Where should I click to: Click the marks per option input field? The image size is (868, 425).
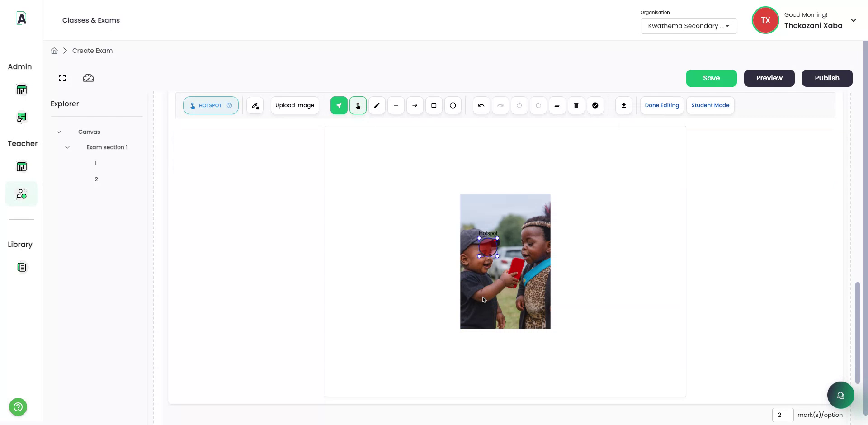(x=783, y=415)
